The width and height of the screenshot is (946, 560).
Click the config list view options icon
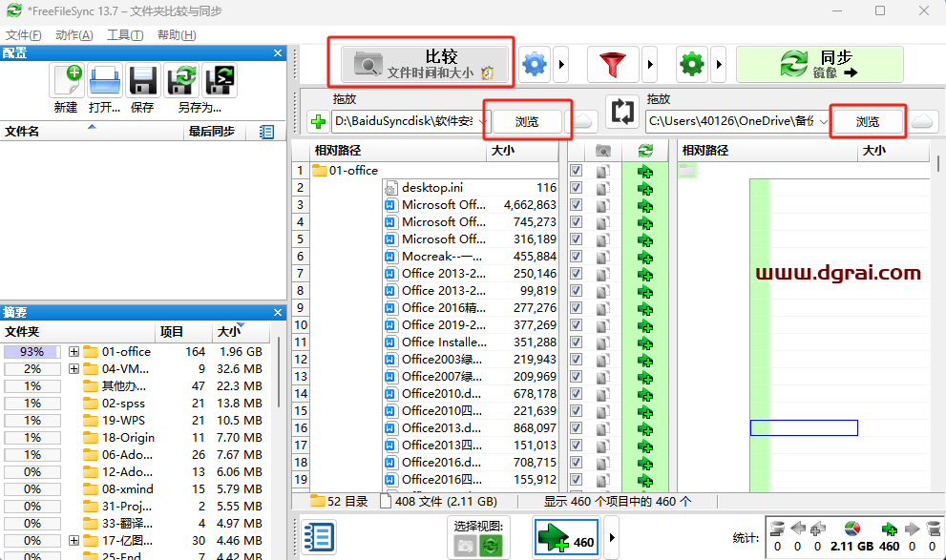266,132
